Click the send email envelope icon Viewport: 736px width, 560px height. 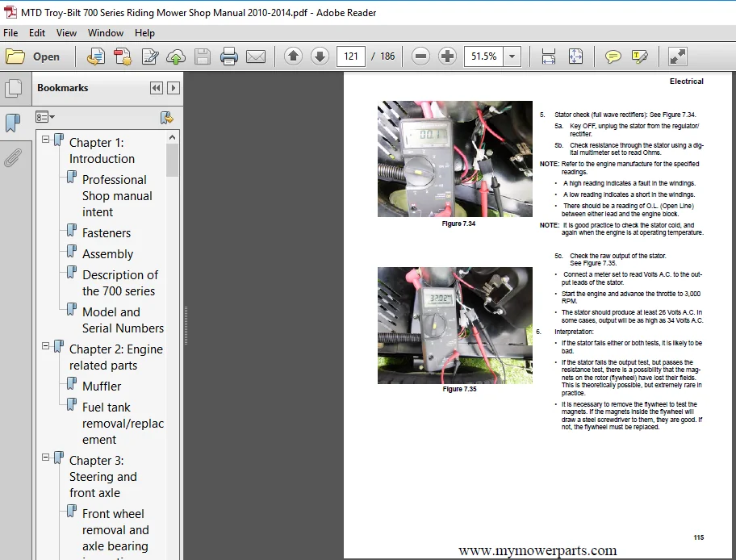pyautogui.click(x=256, y=56)
